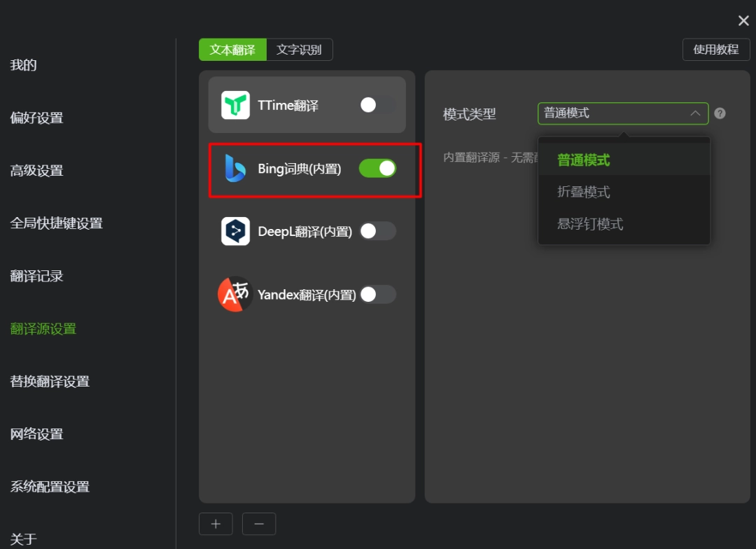The image size is (756, 549).
Task: Click the DeepL translation logo icon
Action: (235, 231)
